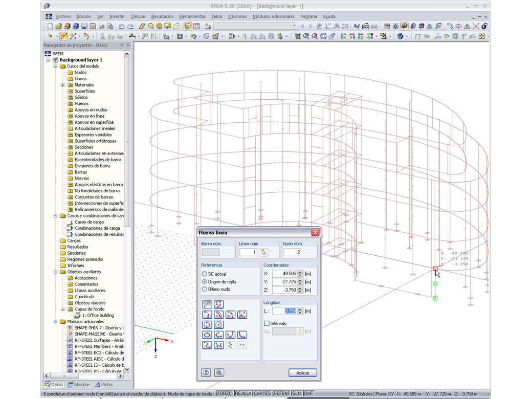532x399 pixels.
Task: Click the X coordinate spinner arrows
Action: point(300,274)
